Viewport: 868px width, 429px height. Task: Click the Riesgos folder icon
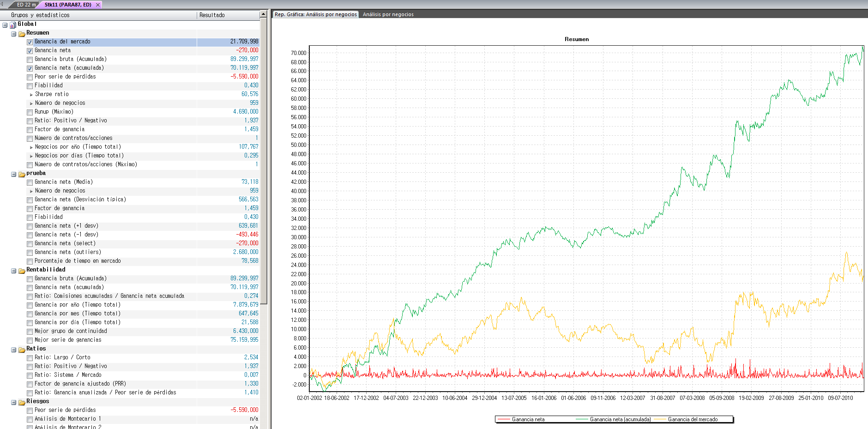(22, 402)
